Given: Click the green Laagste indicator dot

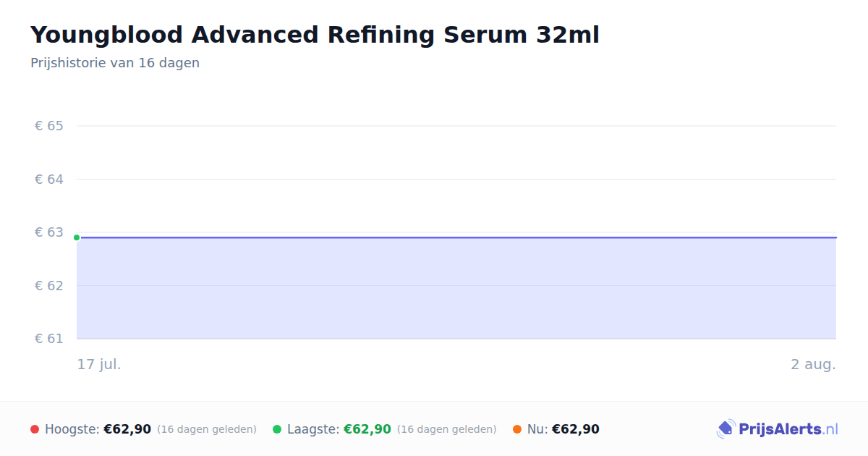Looking at the screenshot, I should click(277, 429).
